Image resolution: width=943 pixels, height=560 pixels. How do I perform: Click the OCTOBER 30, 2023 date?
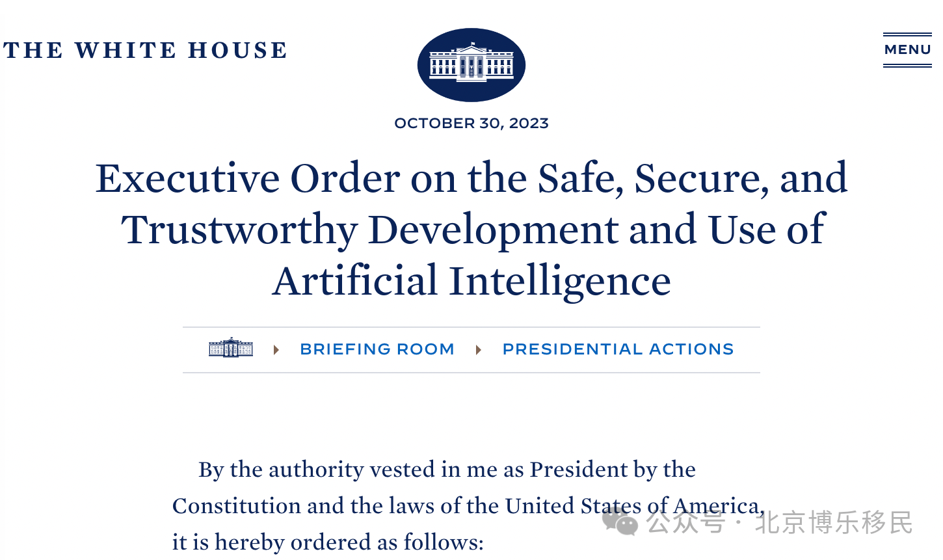[x=471, y=123]
